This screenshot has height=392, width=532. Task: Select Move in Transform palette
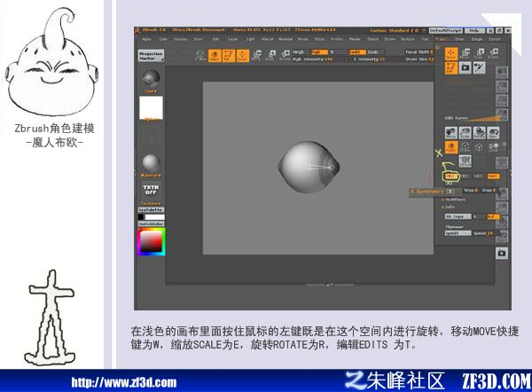click(465, 53)
